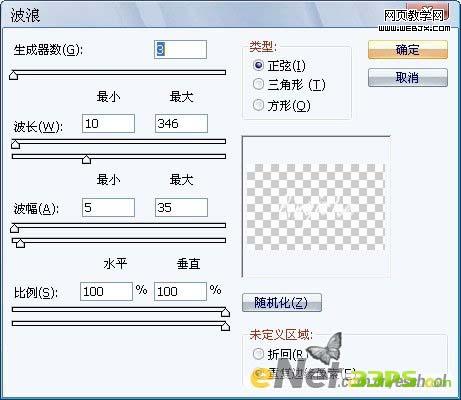Click the 波幅 minimum field showing 5
Image resolution: width=461 pixels, height=400 pixels.
(108, 208)
